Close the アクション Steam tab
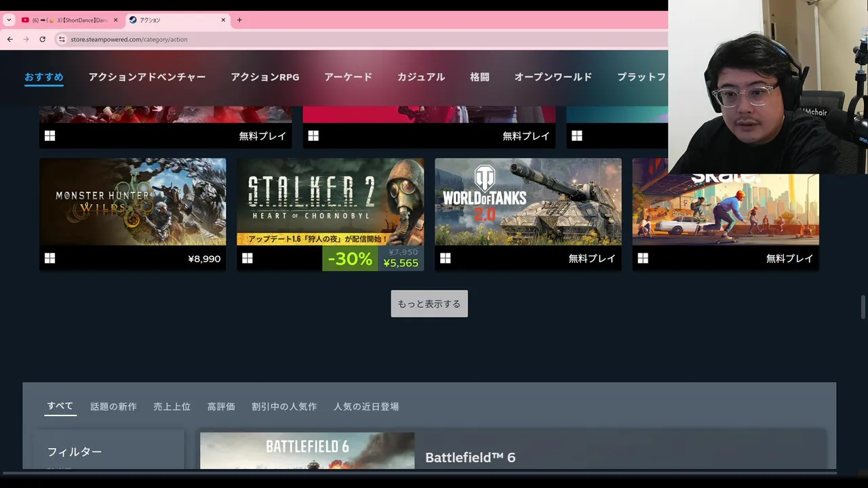The image size is (868, 488). 223,20
